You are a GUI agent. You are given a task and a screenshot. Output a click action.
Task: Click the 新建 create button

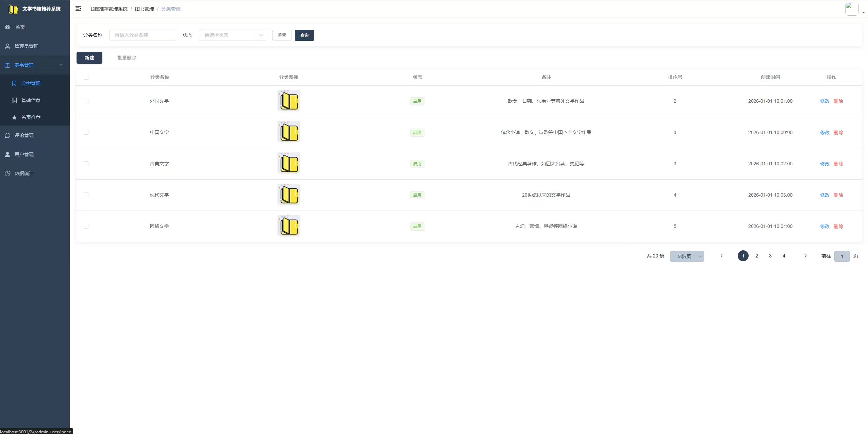[x=89, y=58]
